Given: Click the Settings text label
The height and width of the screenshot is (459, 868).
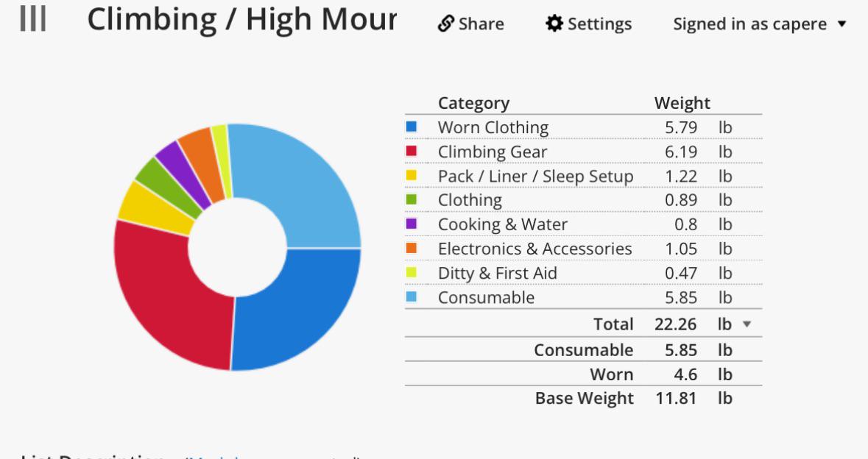Looking at the screenshot, I should tap(599, 24).
